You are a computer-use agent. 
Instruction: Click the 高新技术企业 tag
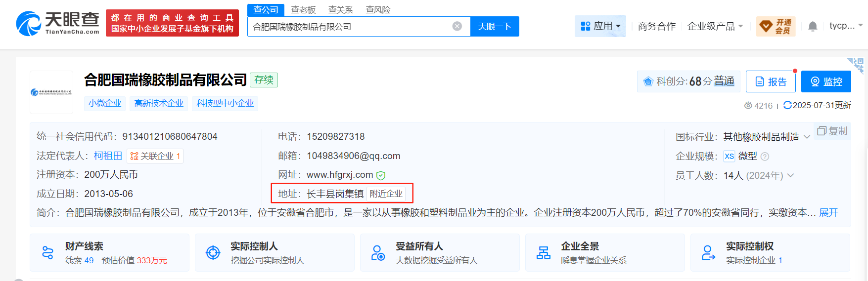pos(159,103)
